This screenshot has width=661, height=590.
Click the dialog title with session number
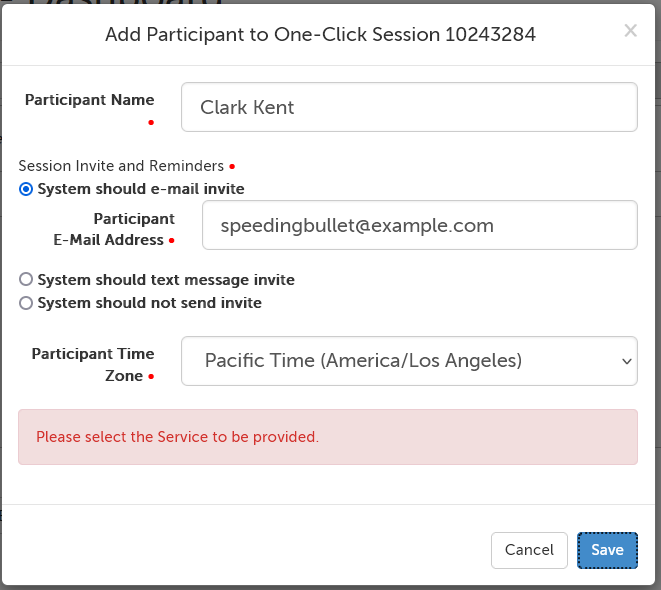pos(320,35)
